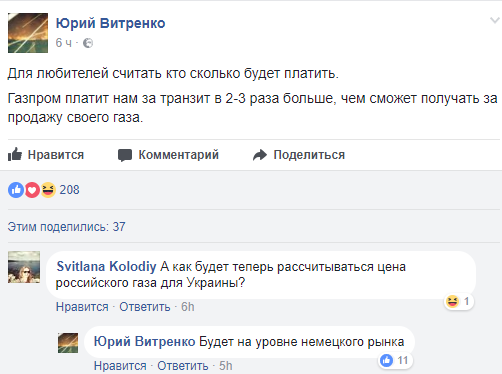Click the public globe privacy icon
Image resolution: width=502 pixels, height=374 pixels.
[88, 43]
